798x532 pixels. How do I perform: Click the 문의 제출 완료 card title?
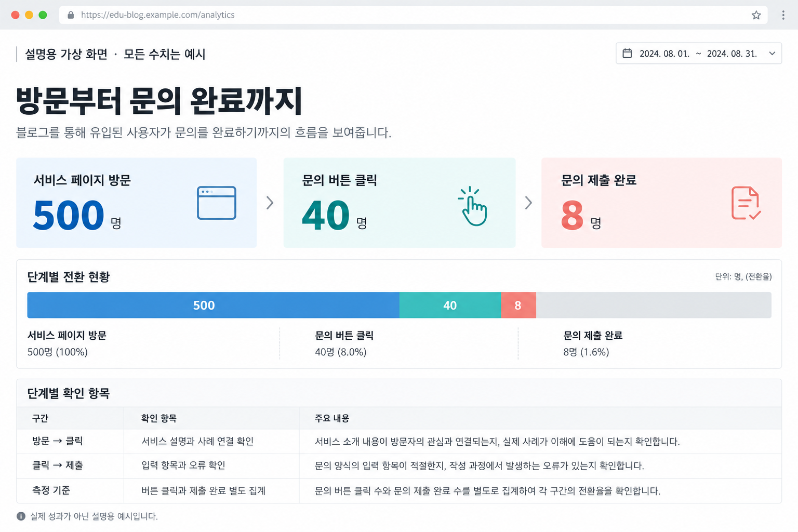tap(599, 180)
